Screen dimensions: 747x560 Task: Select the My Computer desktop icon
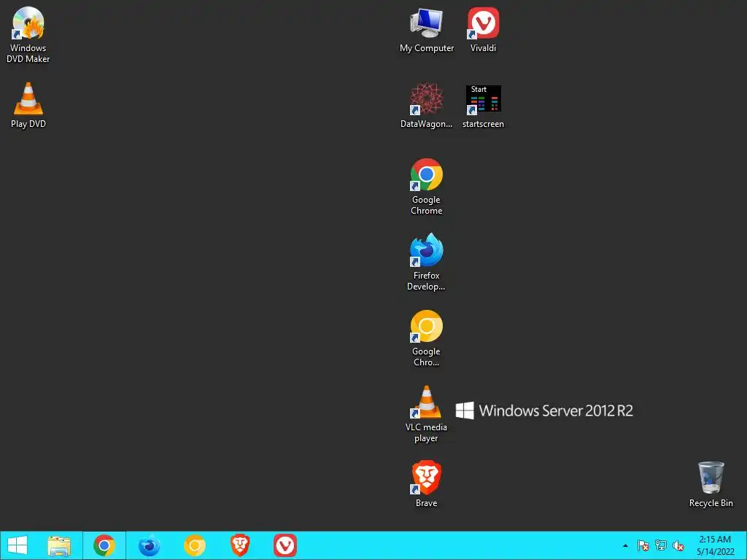pos(426,29)
